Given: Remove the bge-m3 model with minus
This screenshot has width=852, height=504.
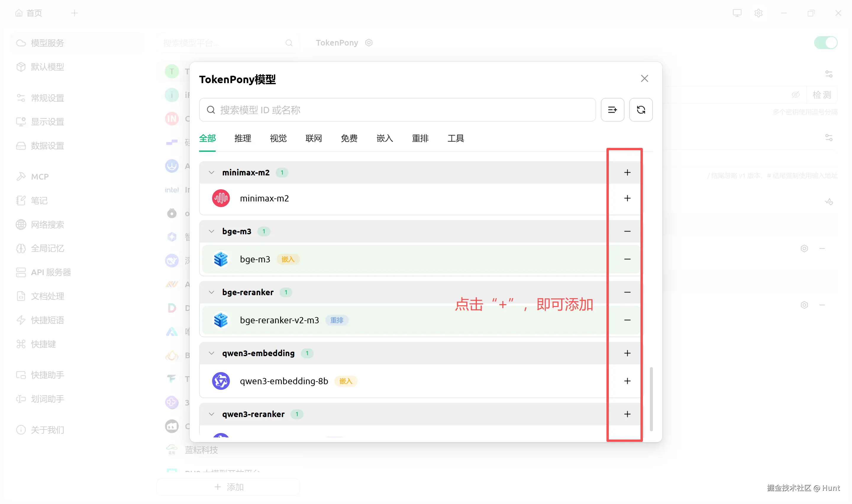Looking at the screenshot, I should [627, 259].
